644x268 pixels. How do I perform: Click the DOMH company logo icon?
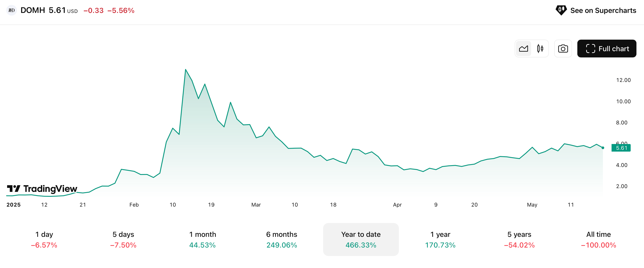[x=12, y=10]
